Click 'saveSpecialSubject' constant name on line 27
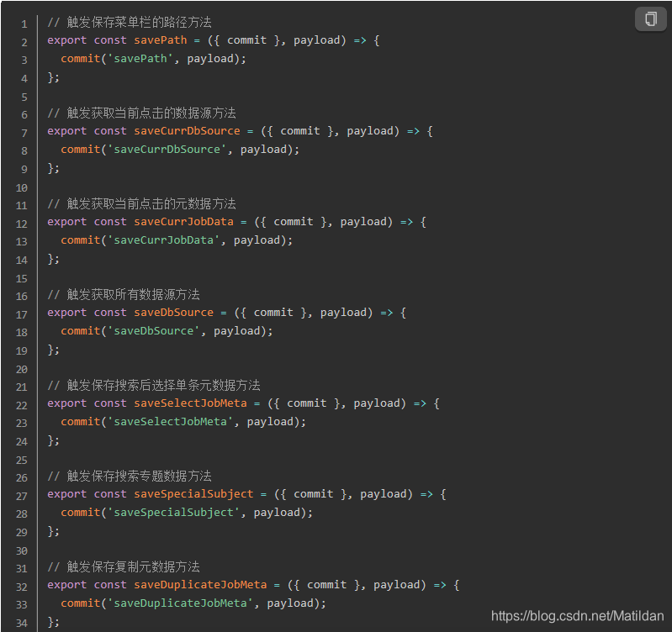Viewport: 672px width, 632px height. [193, 494]
